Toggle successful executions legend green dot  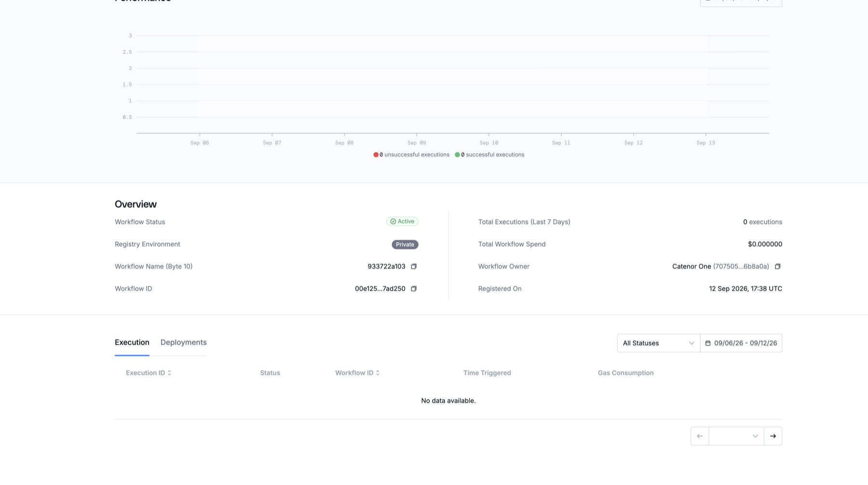point(457,155)
